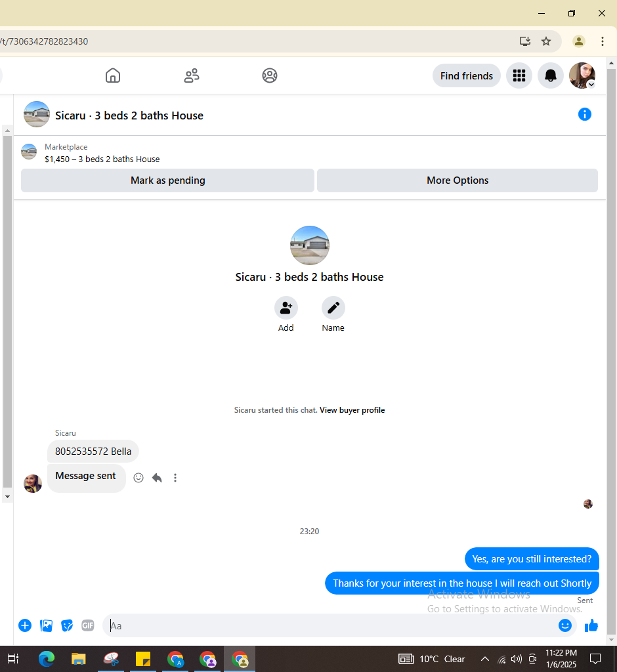Attach a photo using the image icon
The height and width of the screenshot is (672, 617).
pos(46,625)
